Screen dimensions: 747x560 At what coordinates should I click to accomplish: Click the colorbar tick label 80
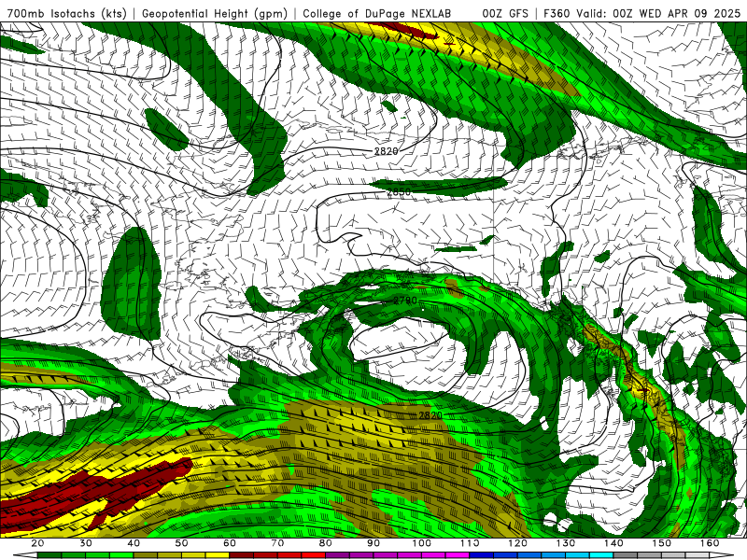[x=326, y=543]
